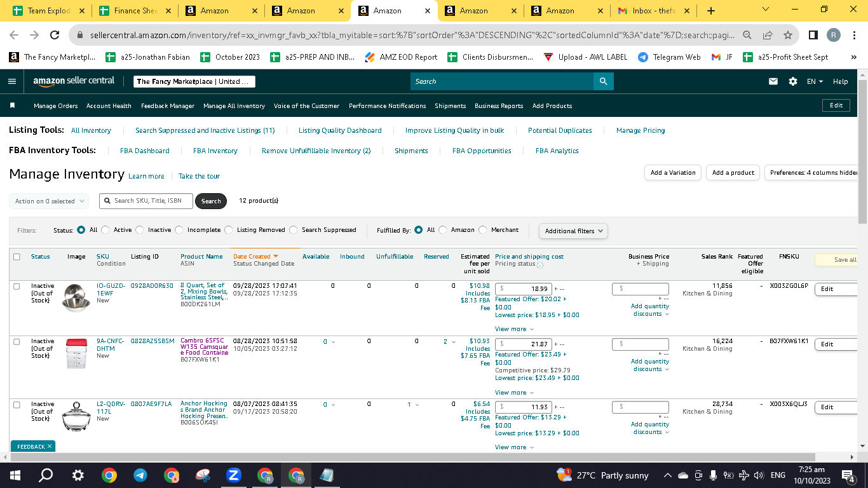Open the Messages envelope icon

coord(773,81)
